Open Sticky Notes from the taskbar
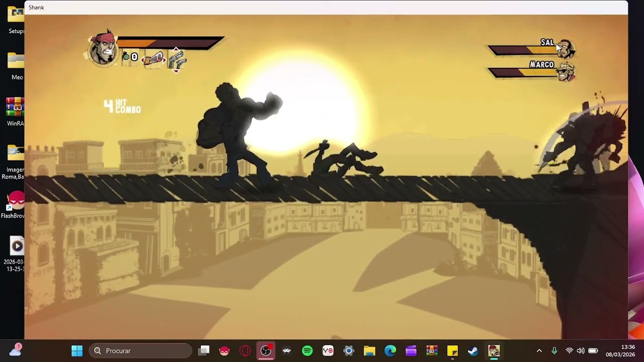The height and width of the screenshot is (362, 644). coord(452,351)
